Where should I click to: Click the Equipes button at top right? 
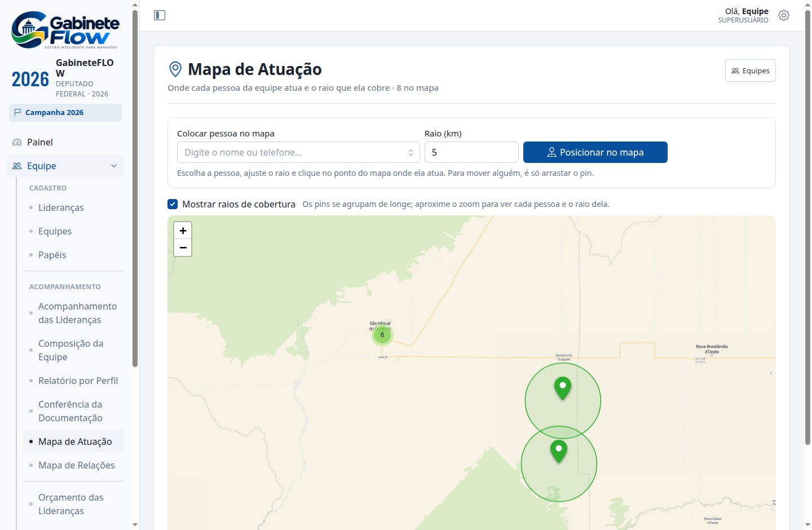[x=751, y=70]
